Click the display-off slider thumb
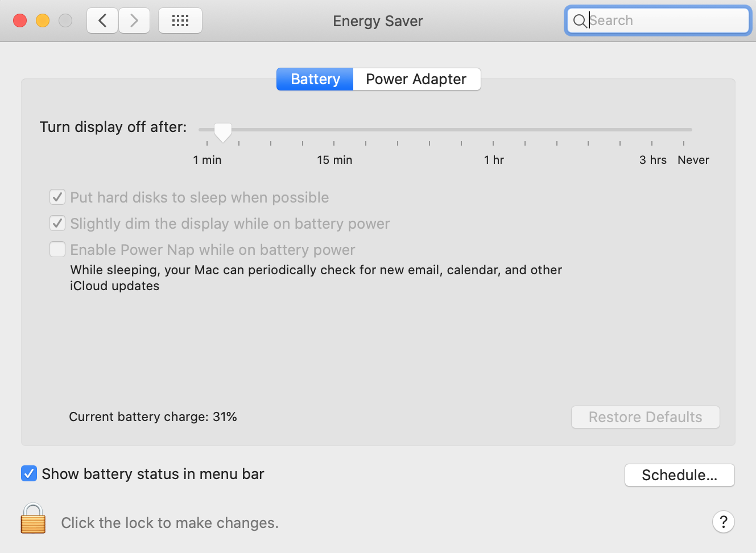 coord(223,132)
